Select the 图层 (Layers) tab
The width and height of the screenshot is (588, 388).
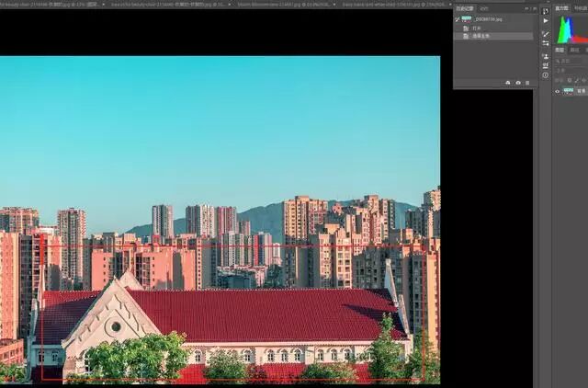pos(560,50)
